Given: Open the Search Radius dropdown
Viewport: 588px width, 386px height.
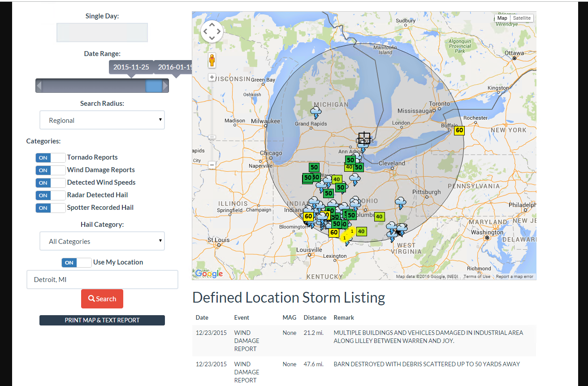Looking at the screenshot, I should coord(102,120).
